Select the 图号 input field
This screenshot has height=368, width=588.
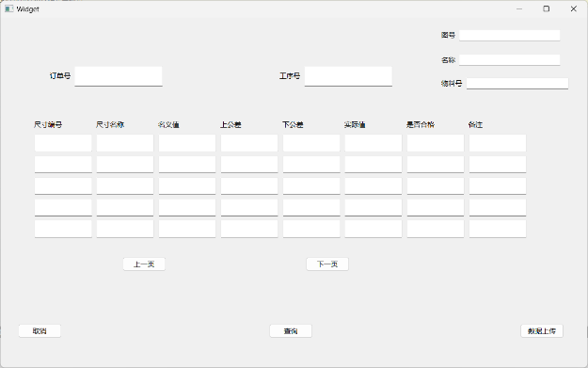point(510,35)
